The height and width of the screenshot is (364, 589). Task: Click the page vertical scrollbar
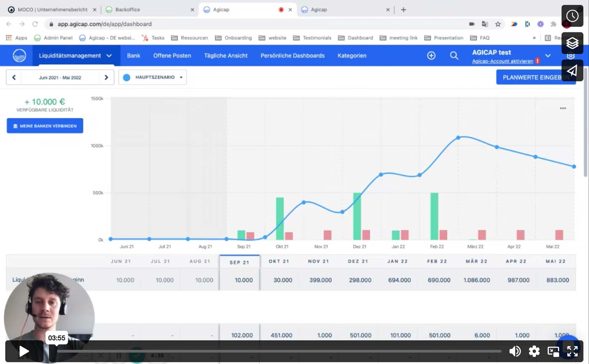(586, 122)
